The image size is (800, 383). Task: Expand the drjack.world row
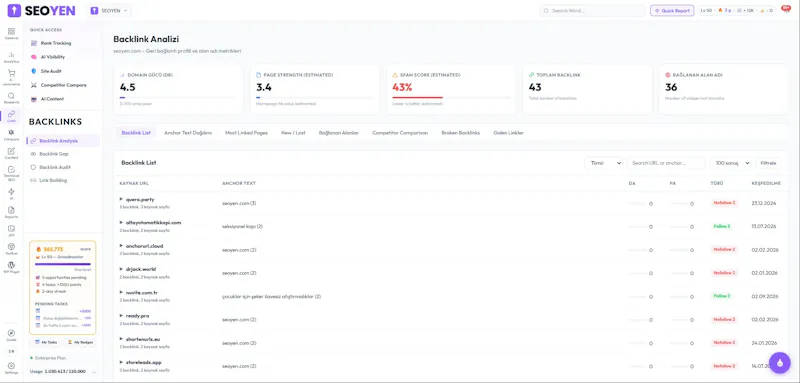point(121,269)
